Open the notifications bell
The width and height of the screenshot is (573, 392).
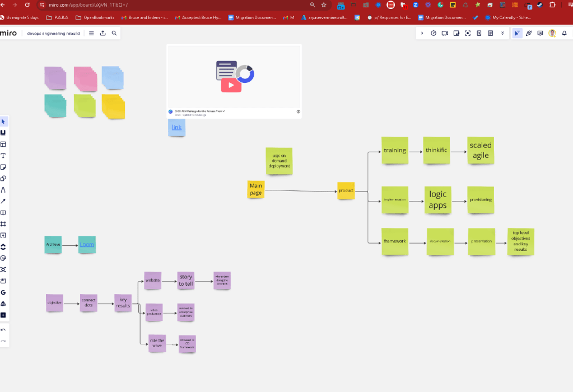point(564,33)
